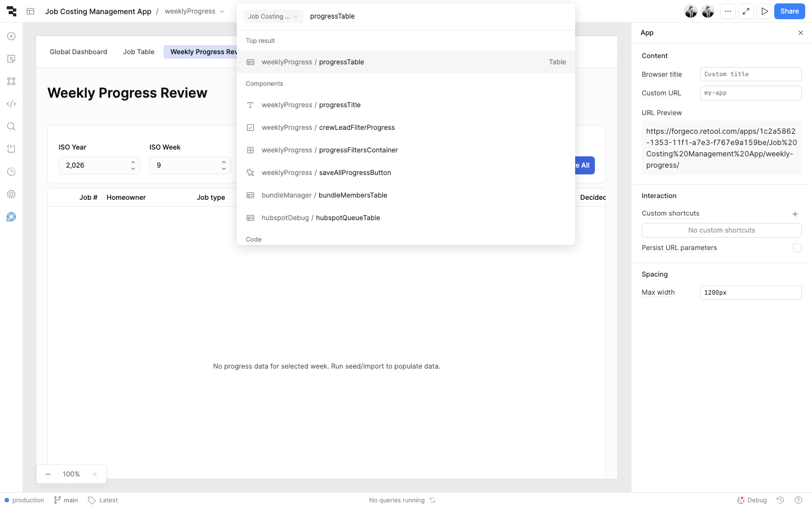Select the Global Dashboard tab
Viewport: 812px width, 508px height.
(78, 52)
